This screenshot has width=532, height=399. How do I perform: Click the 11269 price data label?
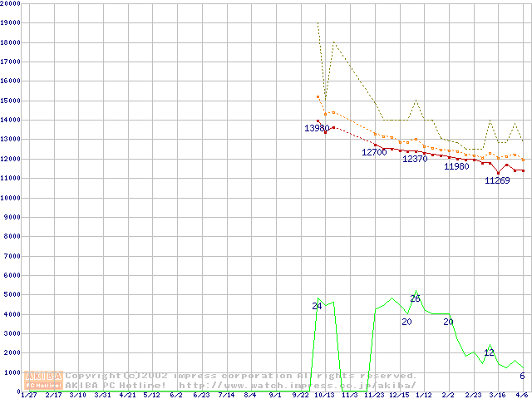[497, 180]
